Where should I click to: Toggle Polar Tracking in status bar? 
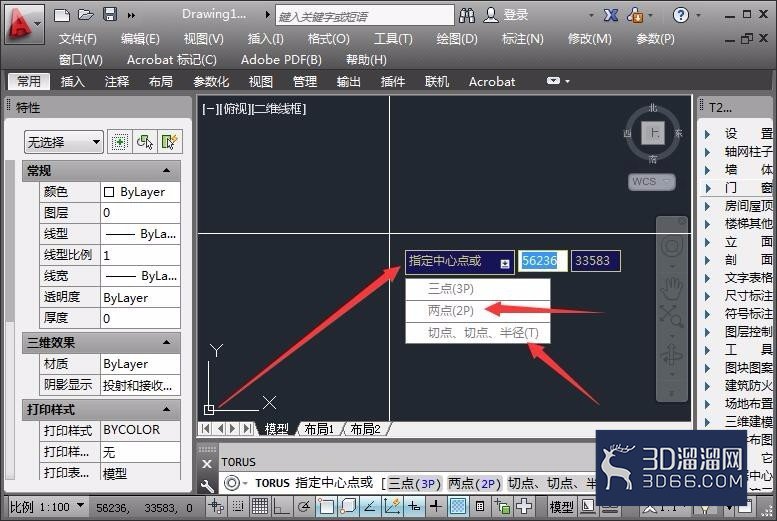click(304, 507)
